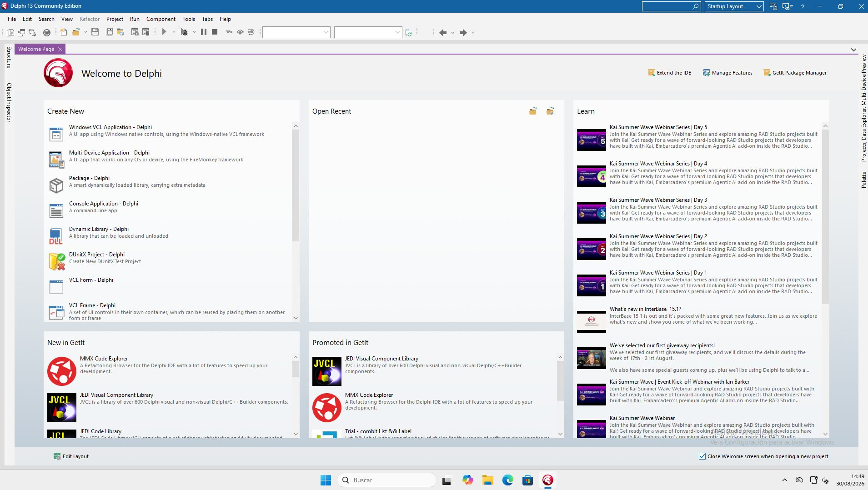The height and width of the screenshot is (490, 868).
Task: Click the Edit Layout icon
Action: 57,456
